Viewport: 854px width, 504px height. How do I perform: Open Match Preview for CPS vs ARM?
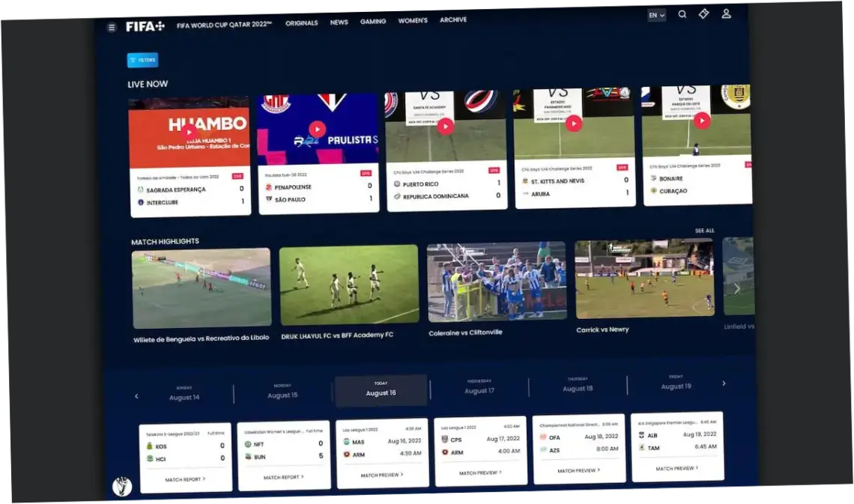click(480, 473)
